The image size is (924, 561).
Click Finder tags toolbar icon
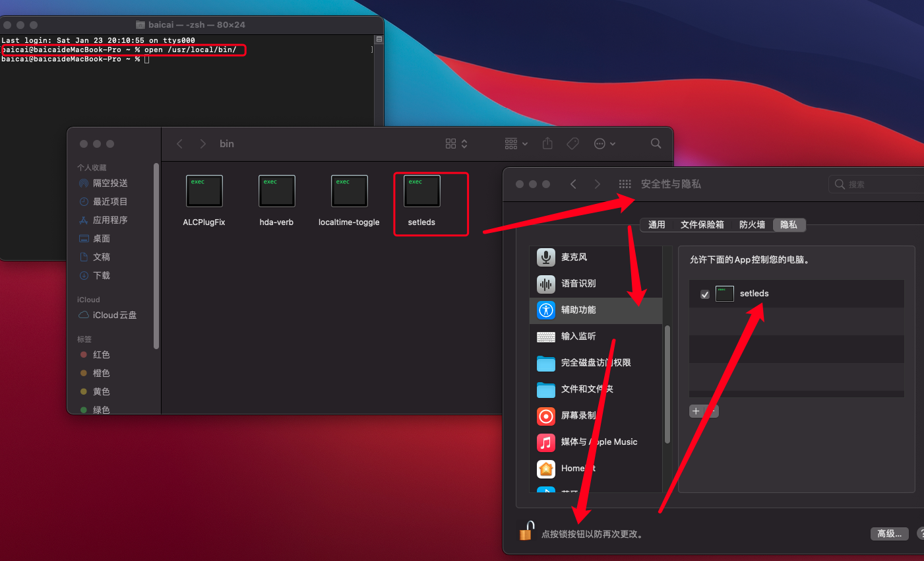pyautogui.click(x=573, y=144)
